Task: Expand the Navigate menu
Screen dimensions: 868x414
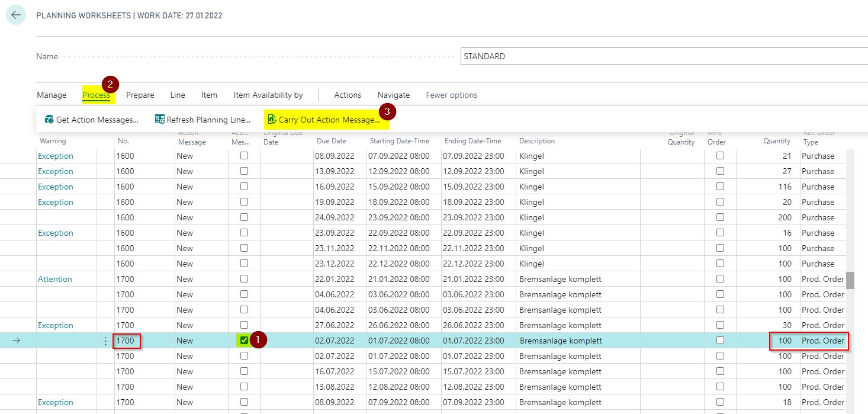Action: tap(394, 95)
